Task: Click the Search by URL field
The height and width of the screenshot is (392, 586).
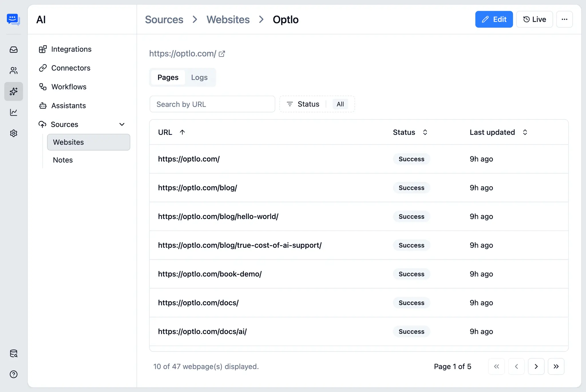Action: pos(212,104)
